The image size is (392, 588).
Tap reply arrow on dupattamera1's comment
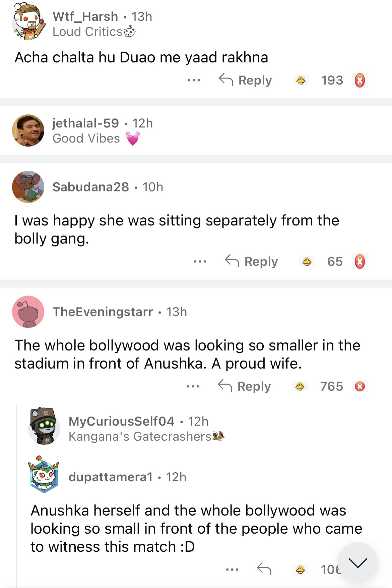pyautogui.click(x=264, y=569)
